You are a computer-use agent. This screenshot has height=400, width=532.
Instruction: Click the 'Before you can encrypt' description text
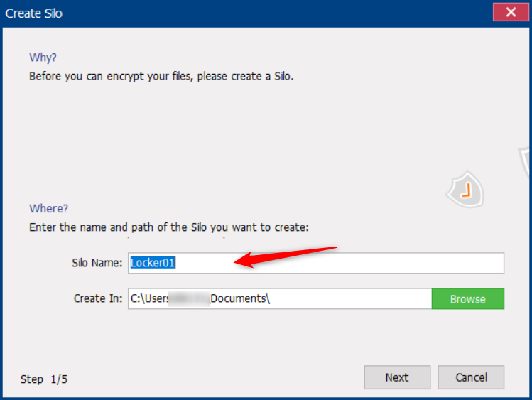161,75
